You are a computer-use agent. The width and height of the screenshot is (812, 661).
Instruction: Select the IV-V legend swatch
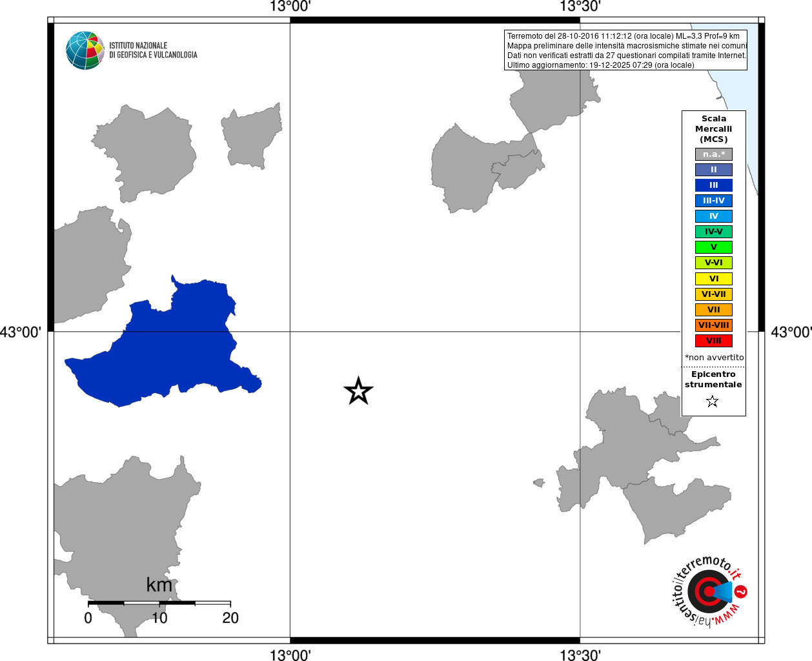click(713, 232)
